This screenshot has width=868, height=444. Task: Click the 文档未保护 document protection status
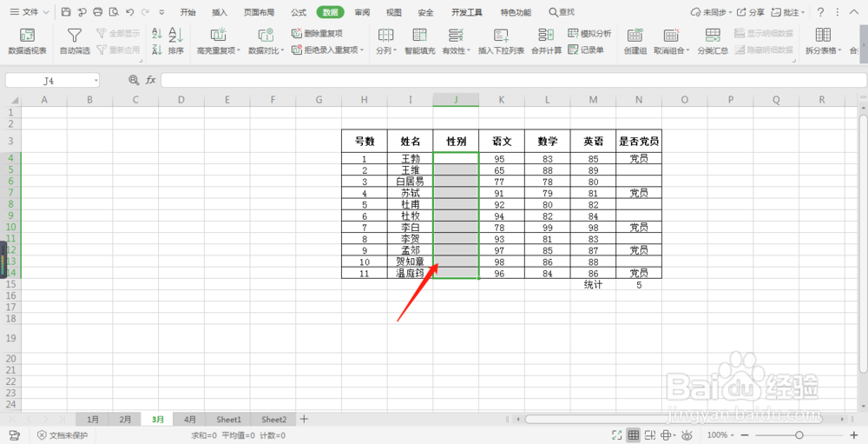(62, 435)
